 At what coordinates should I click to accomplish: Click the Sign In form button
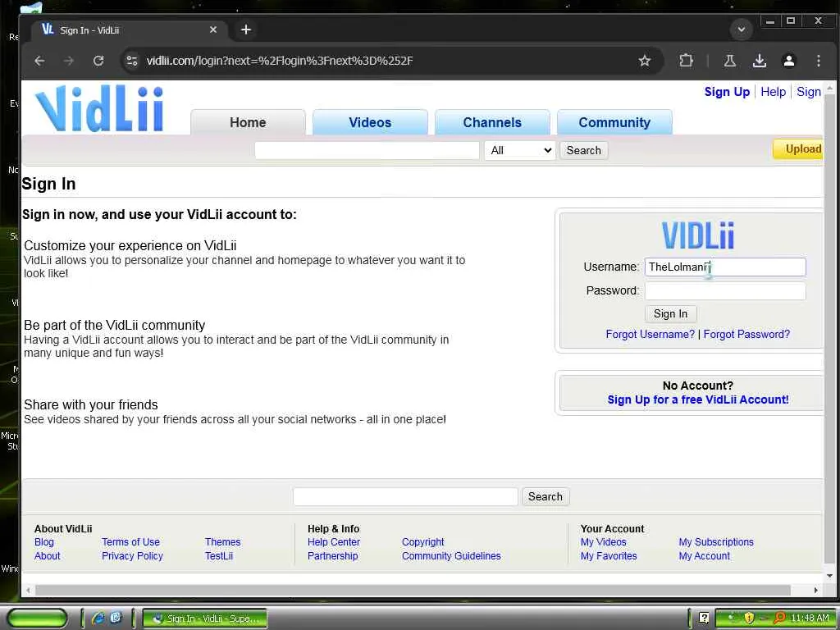[670, 314]
